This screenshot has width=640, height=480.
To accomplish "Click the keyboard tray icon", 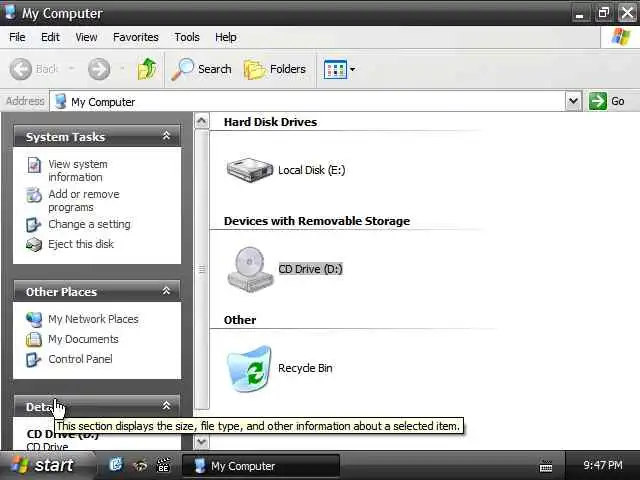I will pyautogui.click(x=546, y=466).
